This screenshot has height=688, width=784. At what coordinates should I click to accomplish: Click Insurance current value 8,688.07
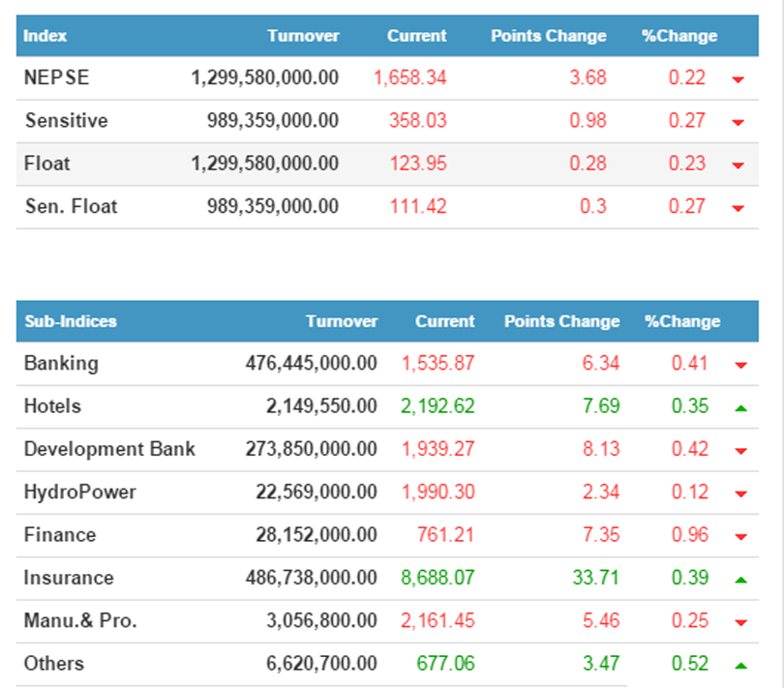(x=437, y=578)
